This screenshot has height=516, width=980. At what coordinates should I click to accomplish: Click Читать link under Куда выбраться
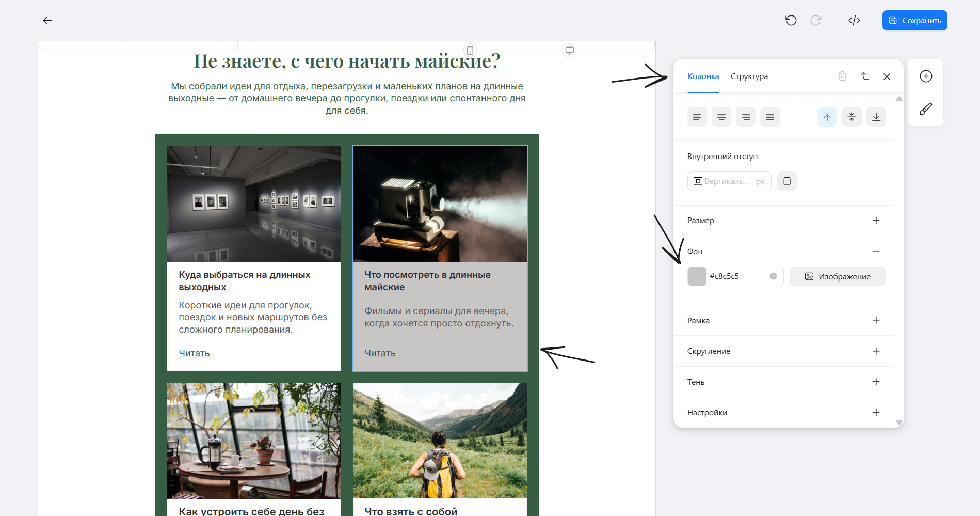(194, 353)
